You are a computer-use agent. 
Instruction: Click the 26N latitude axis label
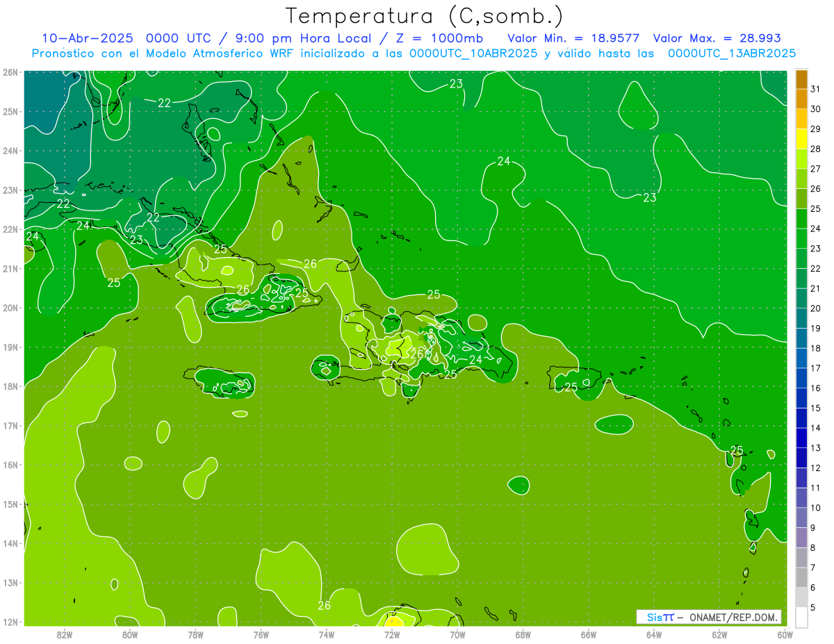coord(10,72)
